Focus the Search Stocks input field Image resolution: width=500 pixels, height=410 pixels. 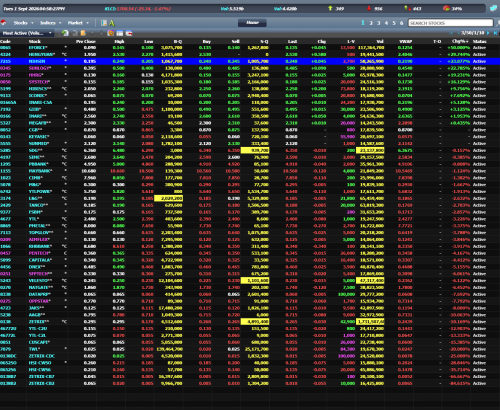pyautogui.click(x=451, y=23)
